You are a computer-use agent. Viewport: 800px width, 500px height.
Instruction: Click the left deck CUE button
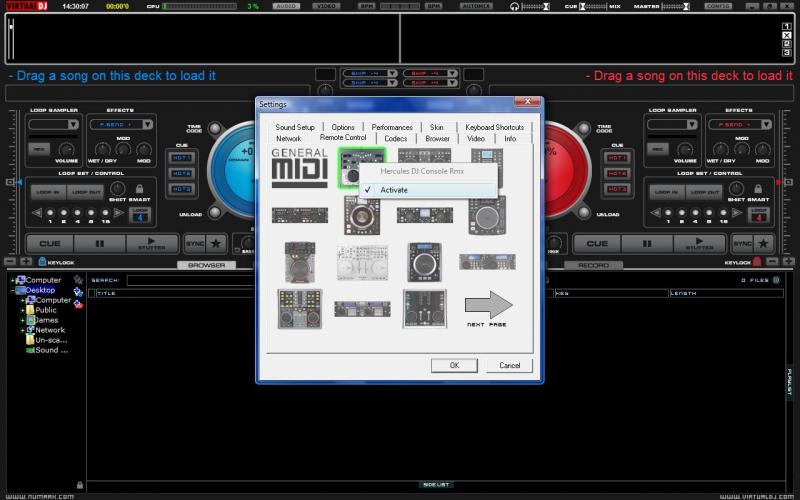coord(50,243)
